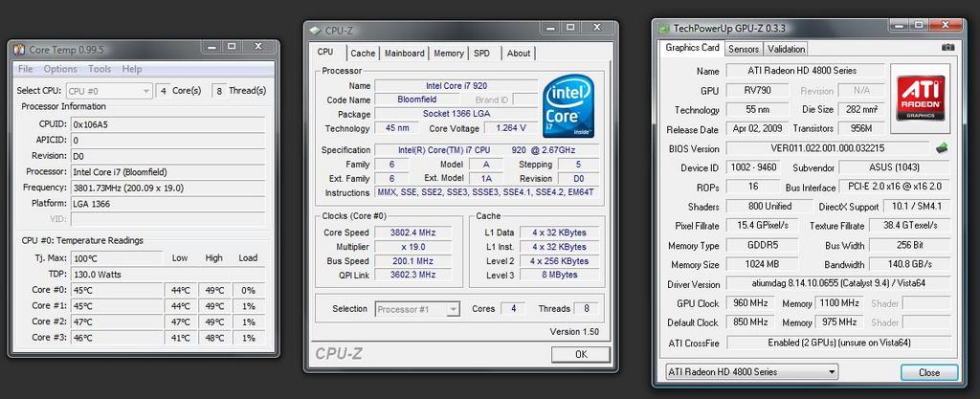Image resolution: width=980 pixels, height=399 pixels.
Task: Click the Release Date field Apr 02, 2009
Action: pos(757,129)
